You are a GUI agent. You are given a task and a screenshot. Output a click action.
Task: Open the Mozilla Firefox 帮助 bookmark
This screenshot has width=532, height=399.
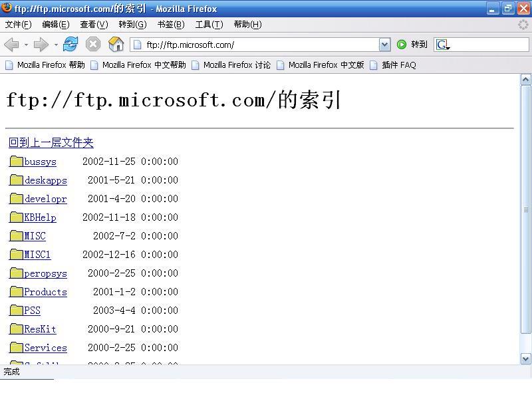coord(45,65)
